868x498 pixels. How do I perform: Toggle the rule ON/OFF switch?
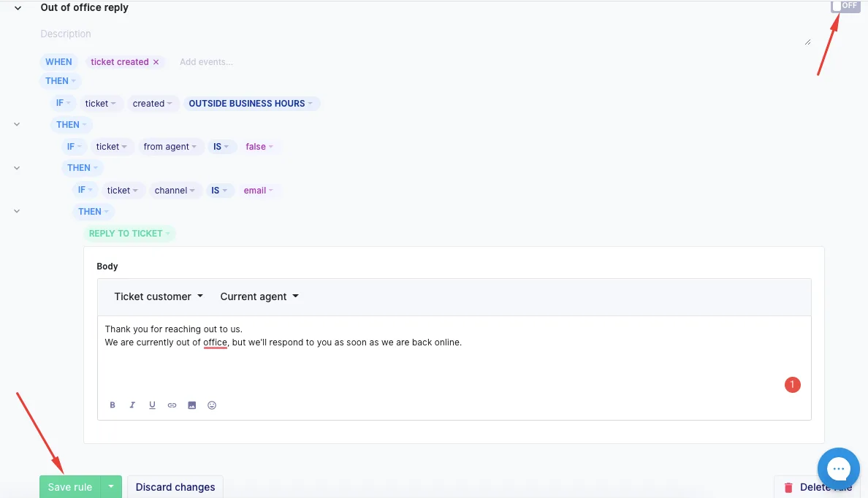(x=845, y=6)
